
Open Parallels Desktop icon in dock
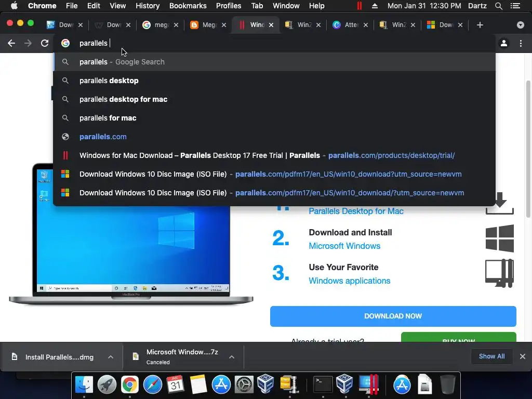click(x=368, y=385)
